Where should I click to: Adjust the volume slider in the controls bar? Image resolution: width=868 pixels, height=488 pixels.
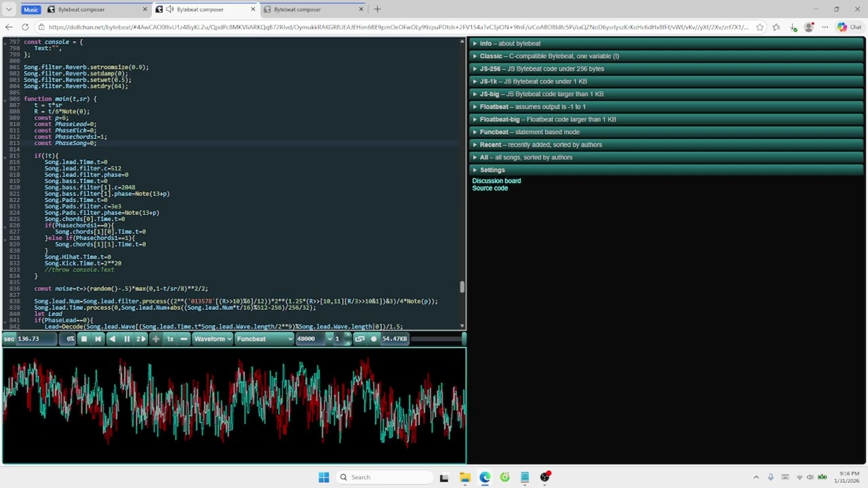pyautogui.click(x=437, y=339)
